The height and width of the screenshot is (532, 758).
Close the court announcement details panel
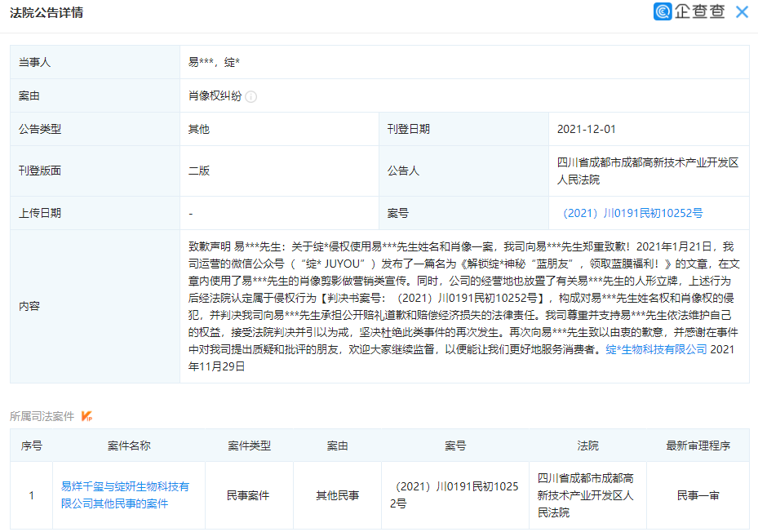[741, 12]
